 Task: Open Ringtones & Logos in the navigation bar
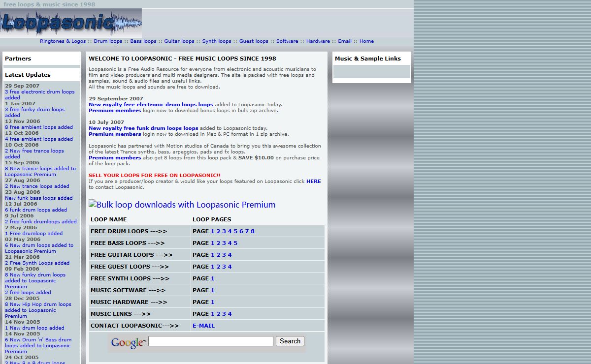click(x=63, y=41)
